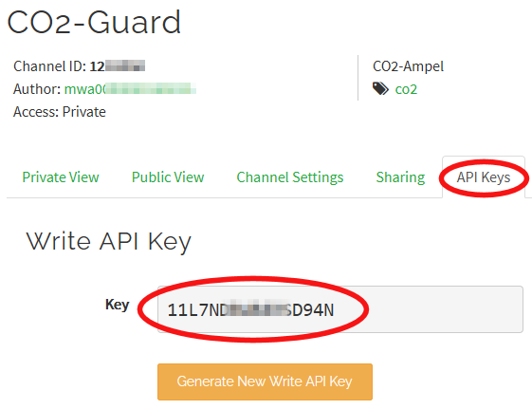Click the CO2-Guard channel title
This screenshot has height=409, width=532.
94,23
